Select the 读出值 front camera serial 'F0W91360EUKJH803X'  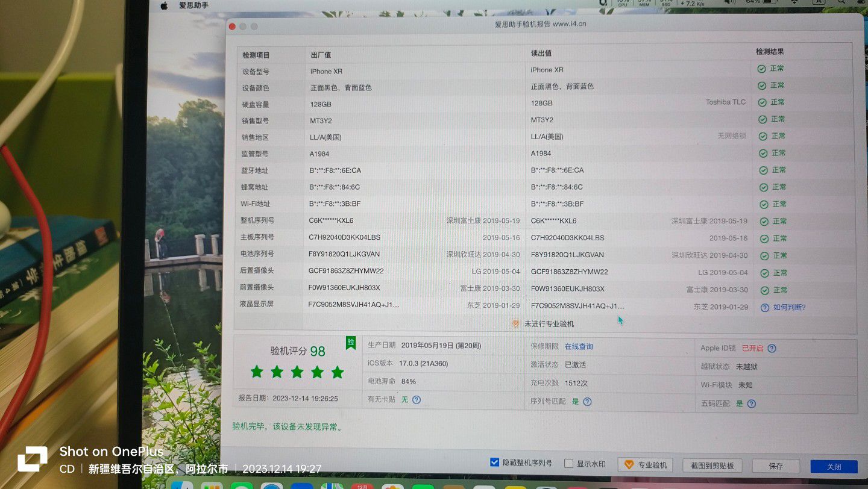point(567,289)
